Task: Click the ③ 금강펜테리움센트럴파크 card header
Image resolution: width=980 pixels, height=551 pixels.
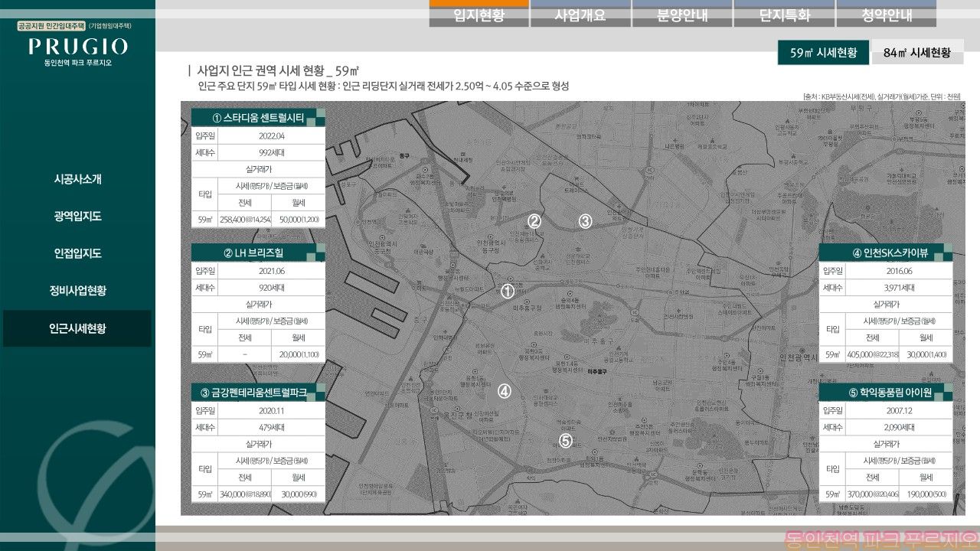Action: (x=258, y=393)
